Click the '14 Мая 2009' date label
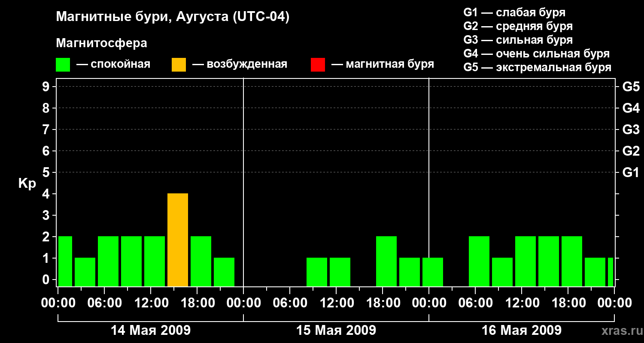Image resolution: width=644 pixels, height=343 pixels. pyautogui.click(x=151, y=330)
